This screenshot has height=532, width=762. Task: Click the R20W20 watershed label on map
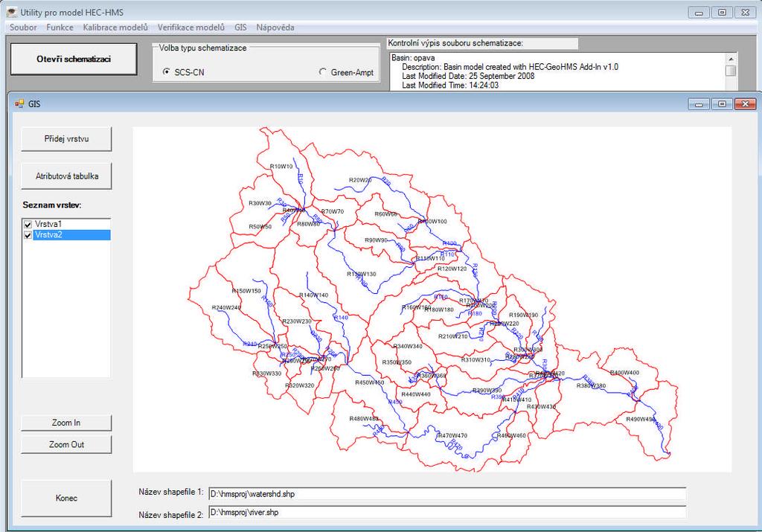coord(360,180)
